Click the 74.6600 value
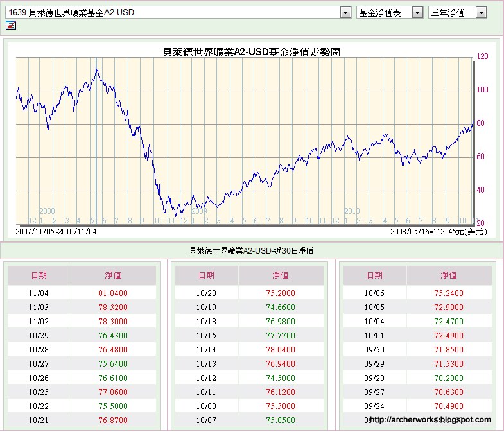Image resolution: width=504 pixels, height=434 pixels. click(281, 308)
